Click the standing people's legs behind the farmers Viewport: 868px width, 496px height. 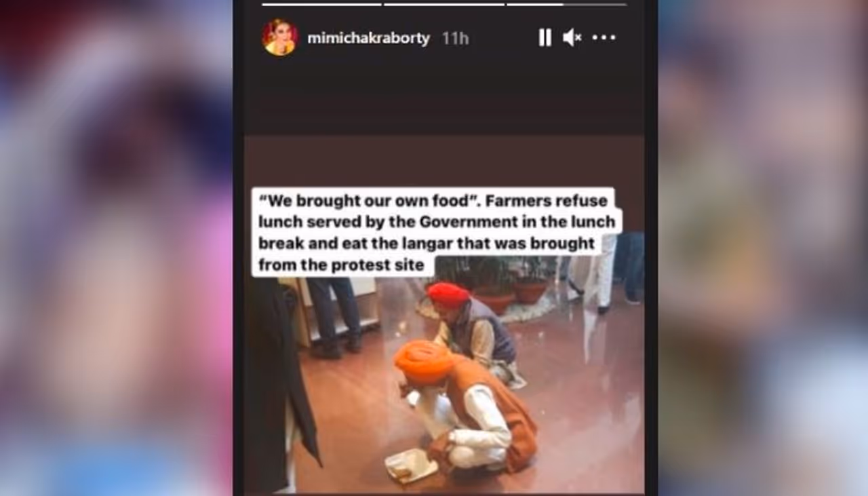[x=336, y=316]
